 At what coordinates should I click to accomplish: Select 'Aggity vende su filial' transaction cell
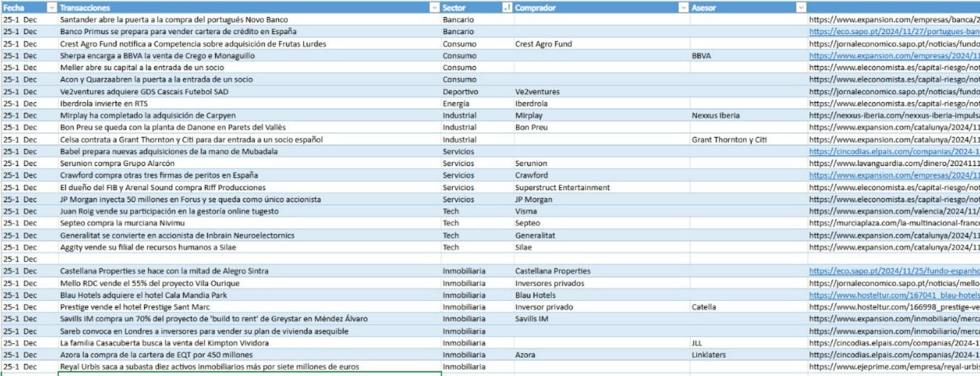click(249, 247)
